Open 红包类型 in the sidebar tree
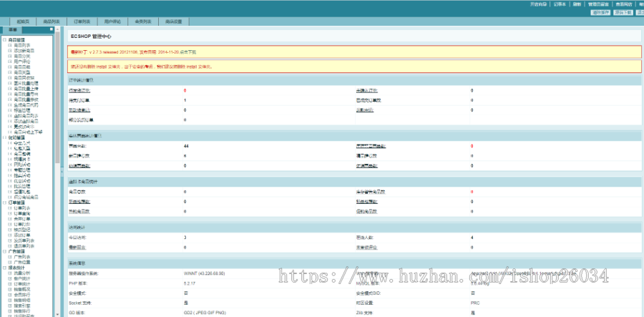This screenshot has height=317, width=644. tap(21, 148)
